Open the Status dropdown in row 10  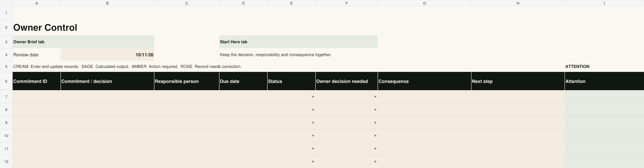(x=313, y=136)
